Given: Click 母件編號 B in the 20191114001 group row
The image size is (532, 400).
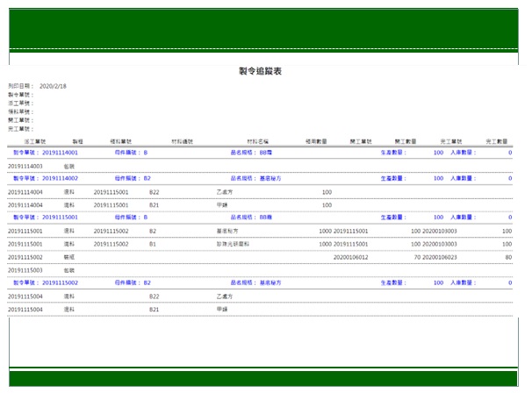Looking at the screenshot, I should click(x=146, y=153).
